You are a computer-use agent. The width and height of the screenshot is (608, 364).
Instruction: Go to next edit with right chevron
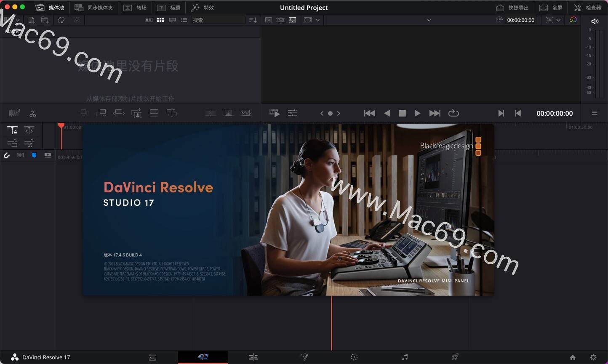click(x=339, y=113)
